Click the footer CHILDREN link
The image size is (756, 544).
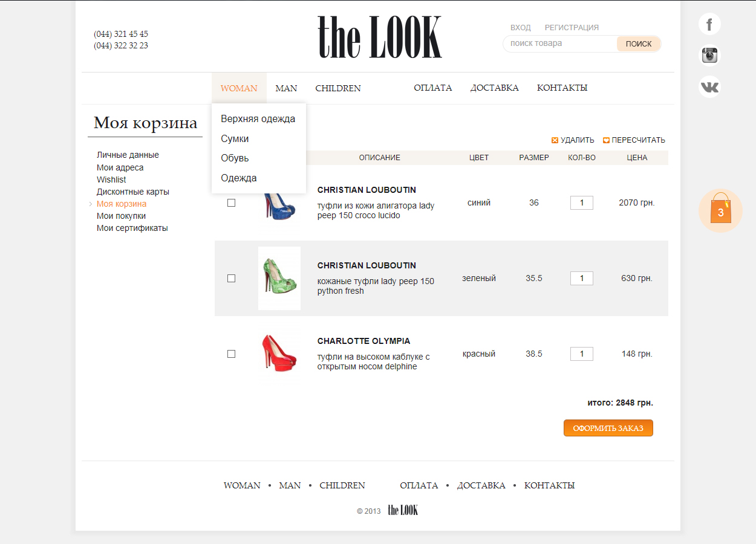[342, 486]
